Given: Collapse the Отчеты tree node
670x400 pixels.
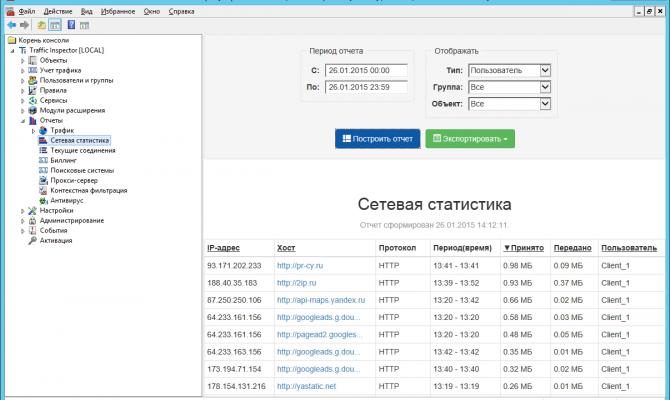Looking at the screenshot, I should 23,120.
